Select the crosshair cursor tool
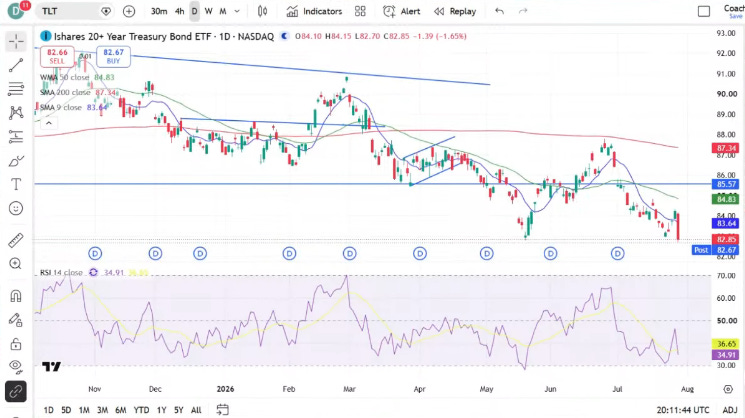This screenshot has width=745, height=418. [x=16, y=42]
